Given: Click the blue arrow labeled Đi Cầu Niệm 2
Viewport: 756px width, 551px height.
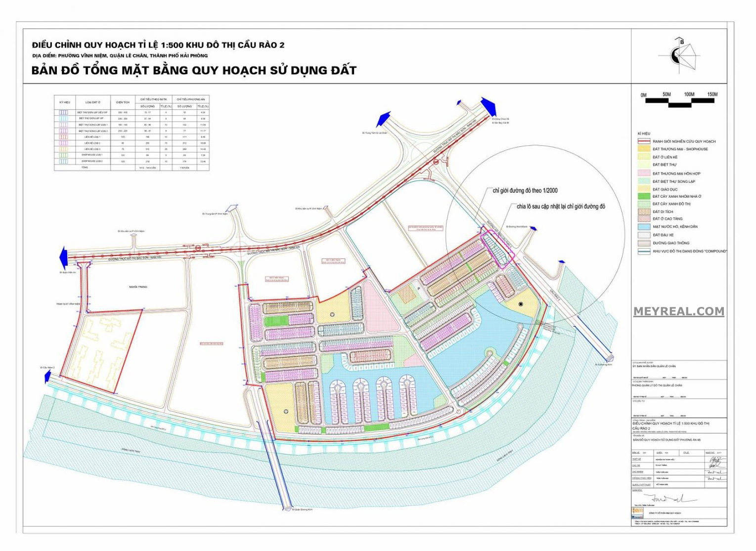Looking at the screenshot, I should [48, 377].
